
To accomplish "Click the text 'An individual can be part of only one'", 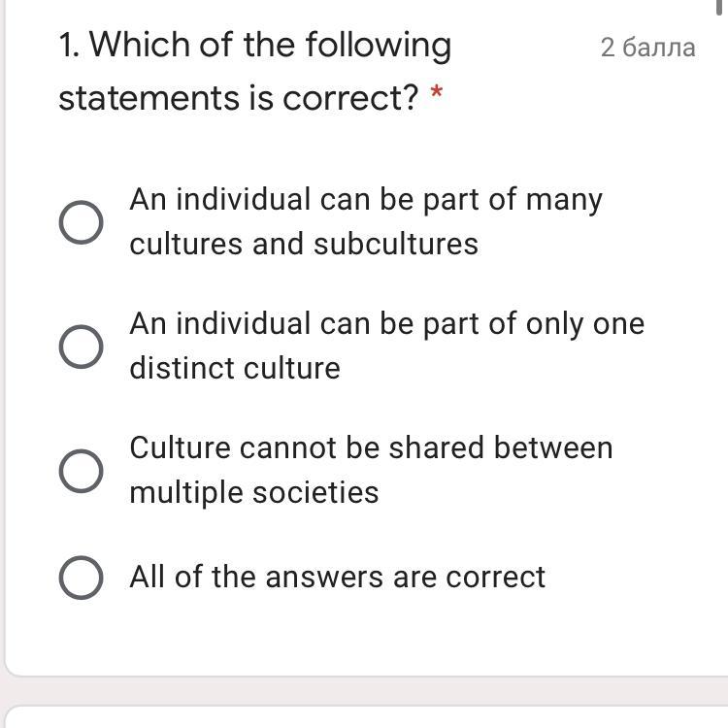I will click(x=386, y=324).
